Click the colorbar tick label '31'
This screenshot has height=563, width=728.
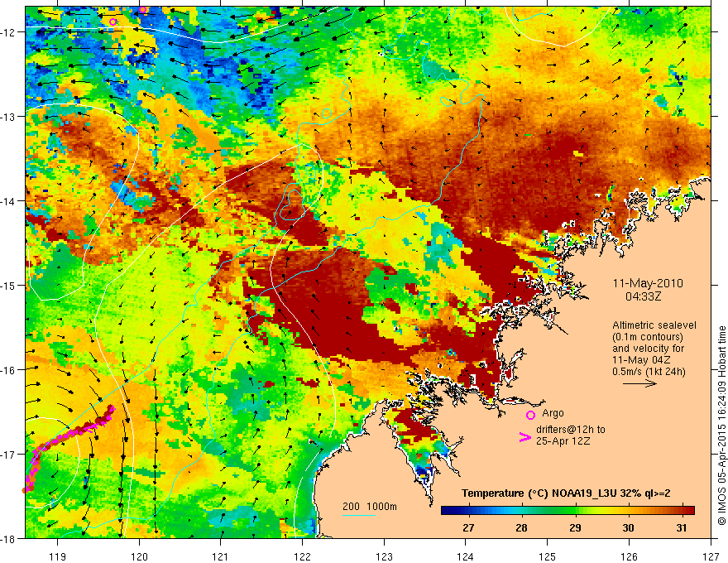681,527
